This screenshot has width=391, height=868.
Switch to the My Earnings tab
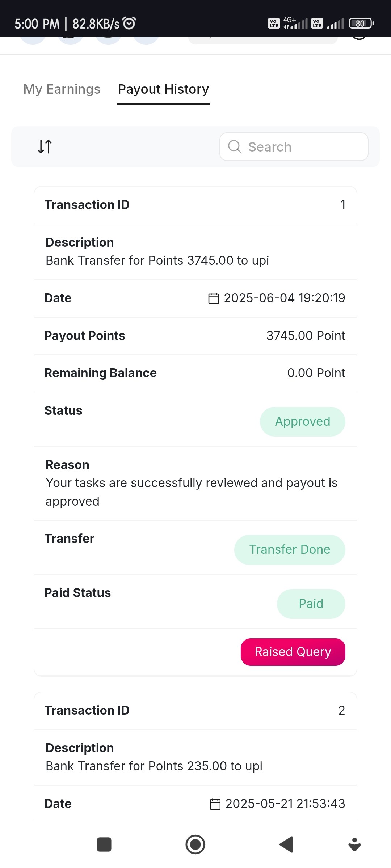pyautogui.click(x=62, y=89)
